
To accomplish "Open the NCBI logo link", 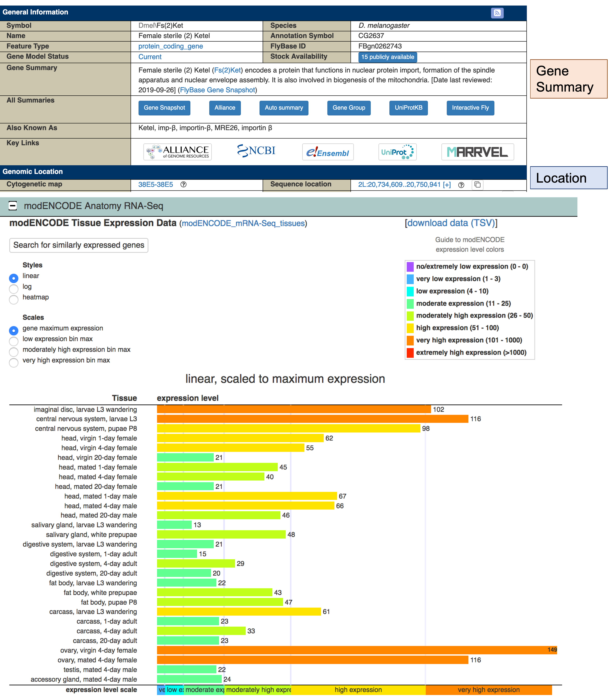I will point(256,151).
